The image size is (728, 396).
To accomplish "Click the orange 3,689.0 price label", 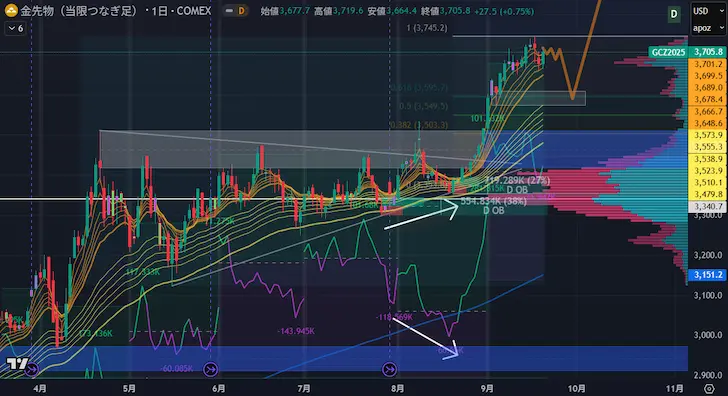I will pos(708,87).
